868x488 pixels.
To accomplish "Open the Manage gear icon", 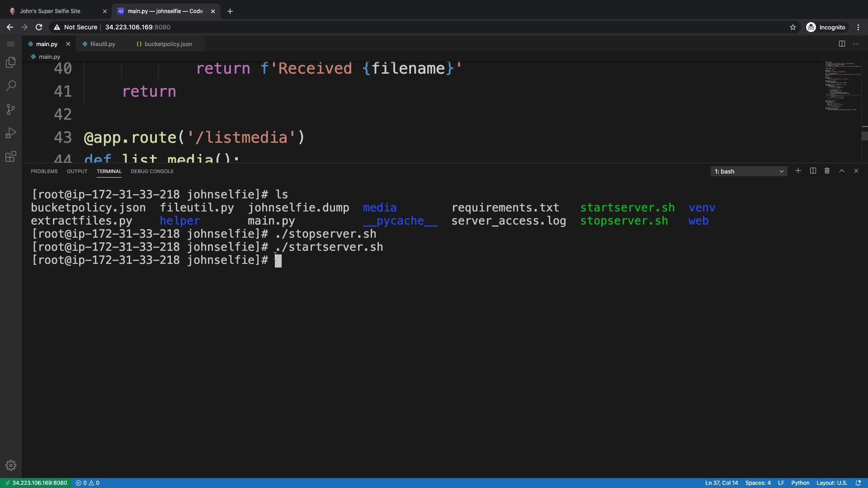I will point(11,465).
